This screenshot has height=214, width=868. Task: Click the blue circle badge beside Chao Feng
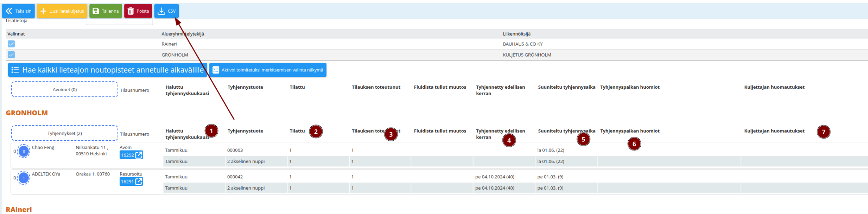click(x=24, y=151)
